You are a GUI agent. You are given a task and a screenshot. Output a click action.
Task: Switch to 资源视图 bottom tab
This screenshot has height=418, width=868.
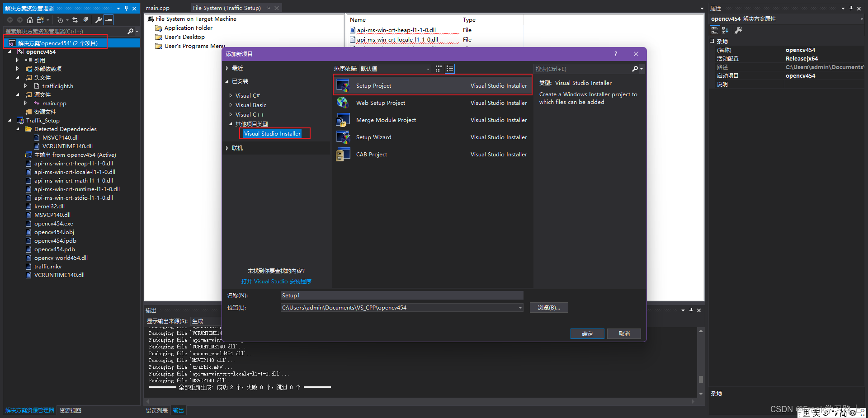71,410
